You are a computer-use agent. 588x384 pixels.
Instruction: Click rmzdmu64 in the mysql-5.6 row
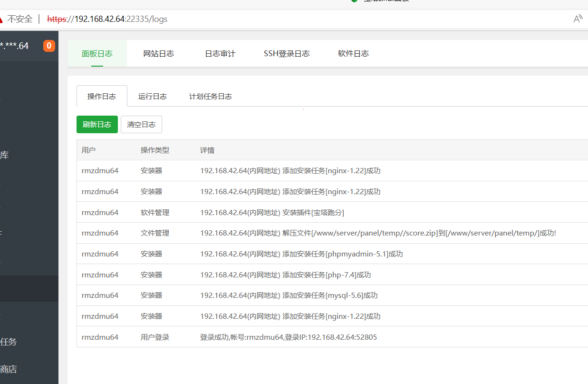pos(100,295)
